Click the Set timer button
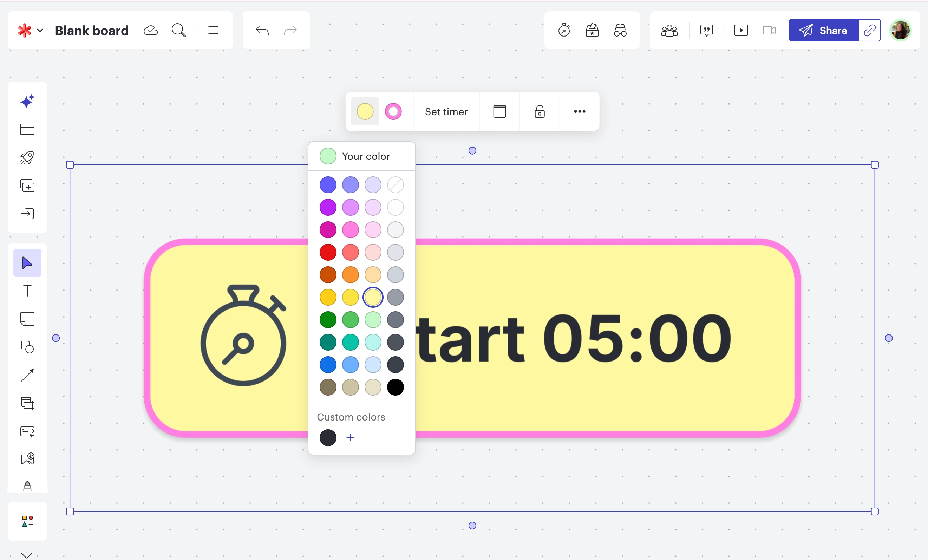 point(446,111)
